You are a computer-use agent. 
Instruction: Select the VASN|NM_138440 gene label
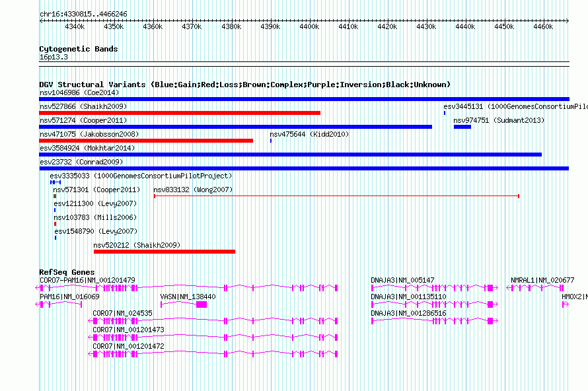pyautogui.click(x=188, y=297)
